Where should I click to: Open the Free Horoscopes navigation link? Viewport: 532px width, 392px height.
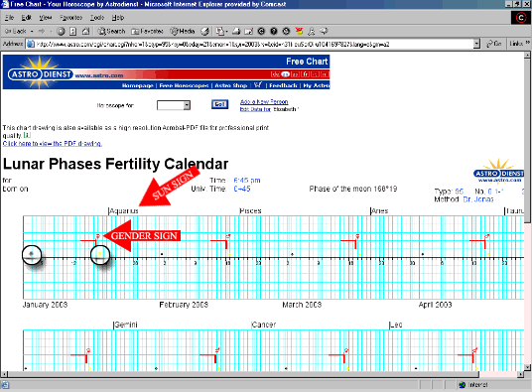click(184, 85)
